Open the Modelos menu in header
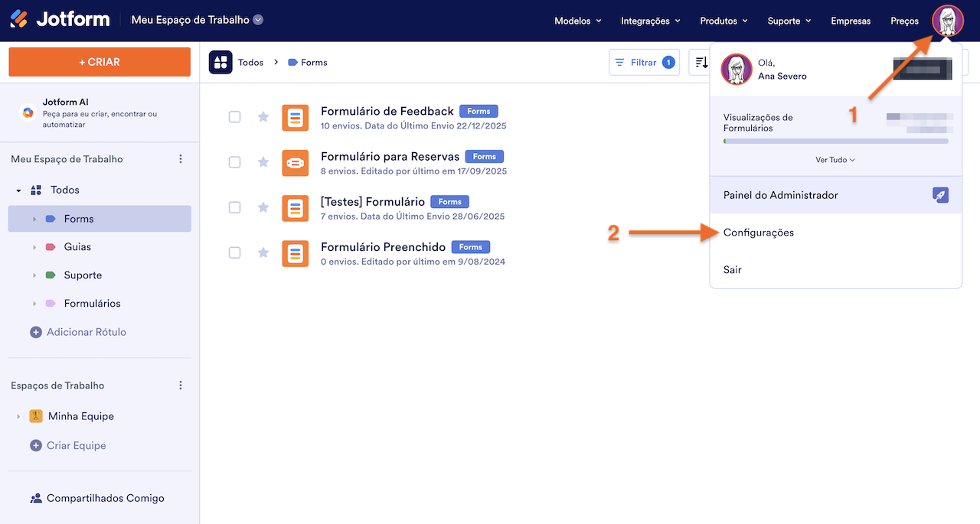The image size is (980, 524). point(577,21)
